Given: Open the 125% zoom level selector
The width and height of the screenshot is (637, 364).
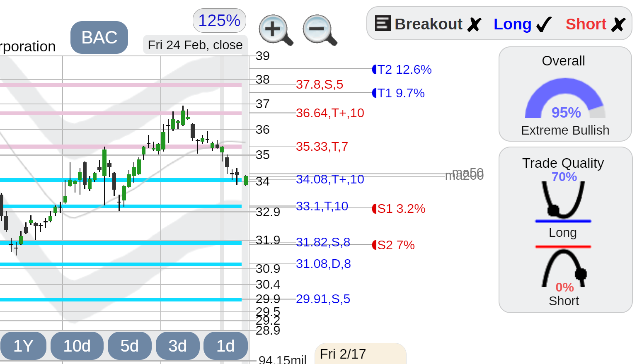Looking at the screenshot, I should point(219,20).
